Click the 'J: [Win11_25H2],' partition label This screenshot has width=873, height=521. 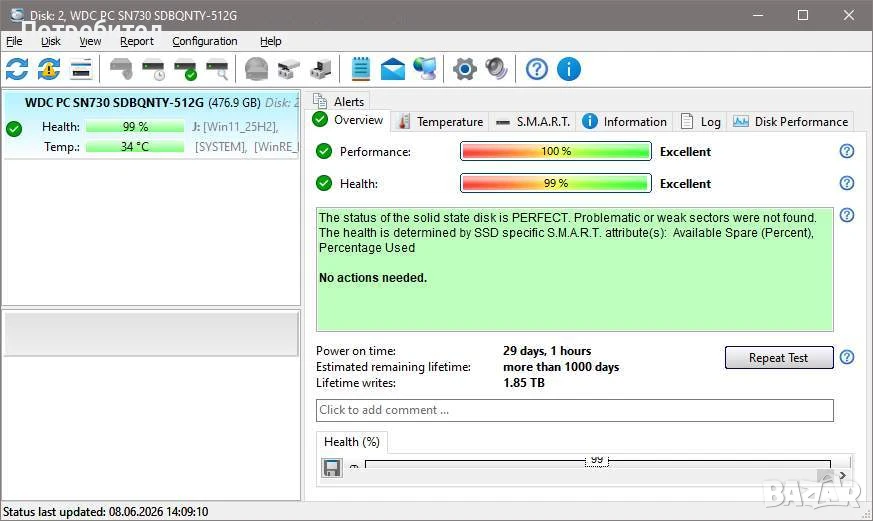[x=235, y=127]
